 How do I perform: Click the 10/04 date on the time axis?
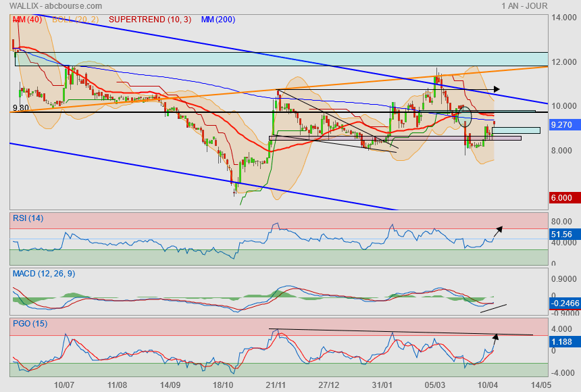(488, 385)
